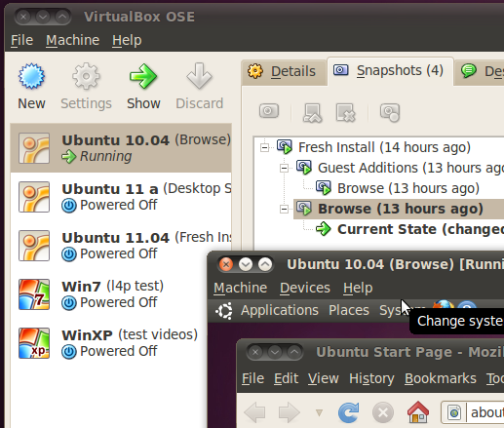Switch to the Snapshots (4) tab
The width and height of the screenshot is (504, 428).
coord(390,71)
